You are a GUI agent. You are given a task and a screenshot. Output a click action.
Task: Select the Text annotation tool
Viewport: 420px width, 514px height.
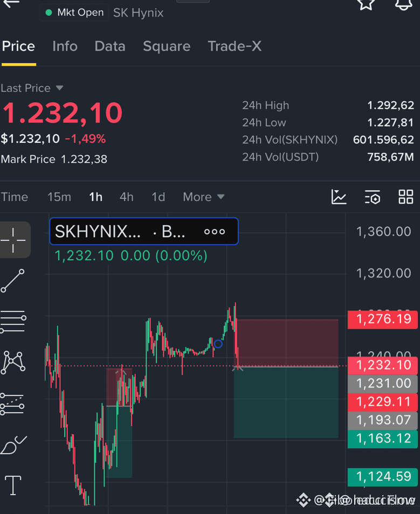point(13,485)
